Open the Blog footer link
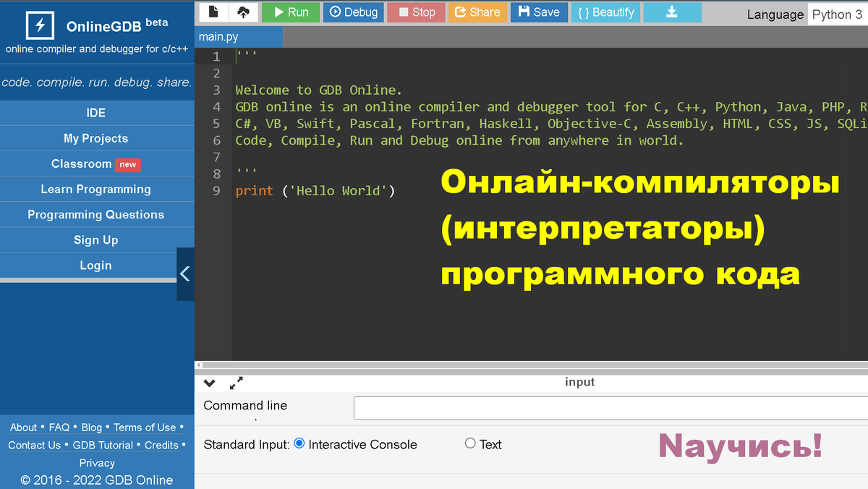The image size is (868, 489). (x=92, y=428)
